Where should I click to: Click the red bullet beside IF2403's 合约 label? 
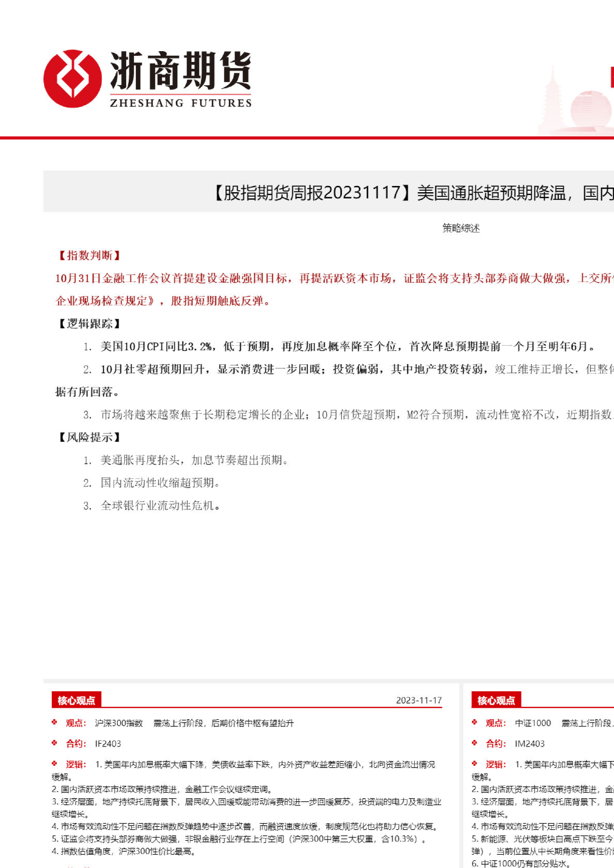(x=54, y=743)
